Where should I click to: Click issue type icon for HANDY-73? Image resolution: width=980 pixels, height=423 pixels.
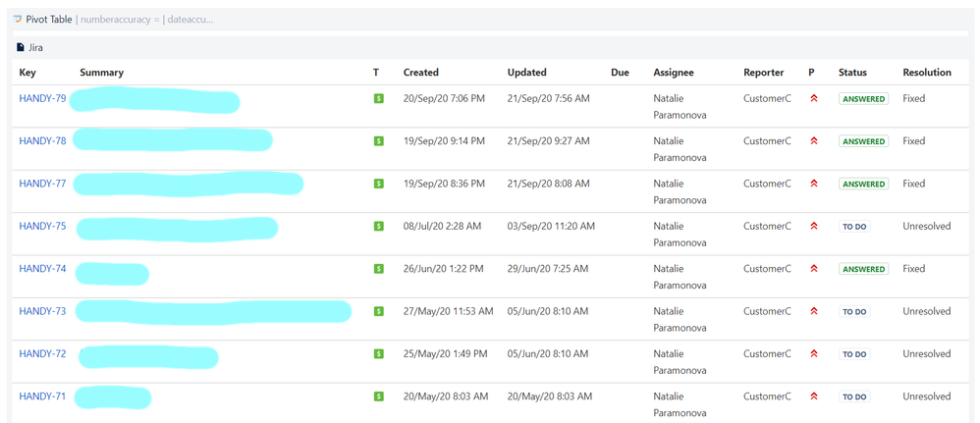378,311
